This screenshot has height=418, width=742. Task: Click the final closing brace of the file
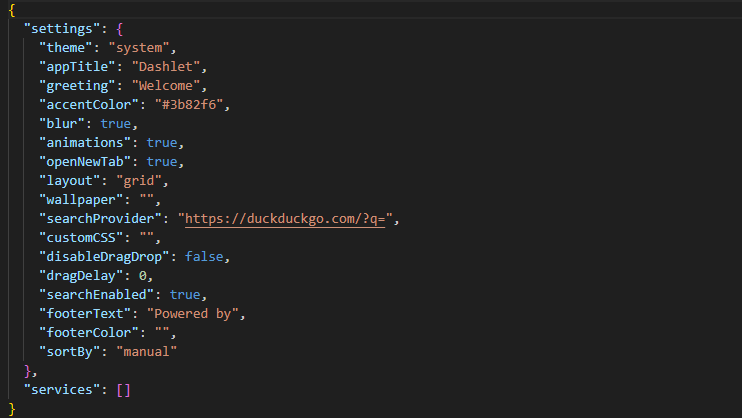(x=12, y=408)
